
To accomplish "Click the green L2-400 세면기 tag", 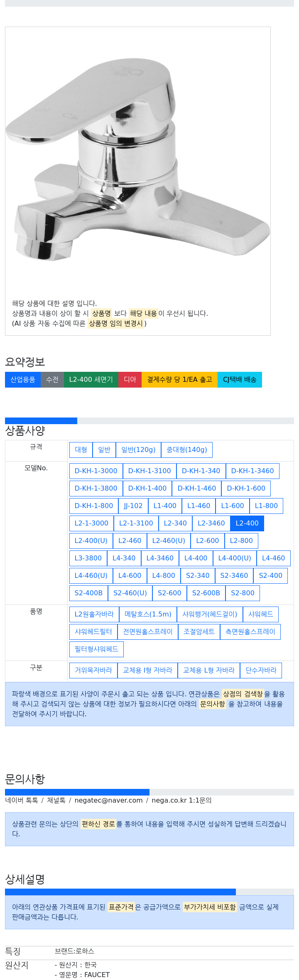I will coord(91,380).
